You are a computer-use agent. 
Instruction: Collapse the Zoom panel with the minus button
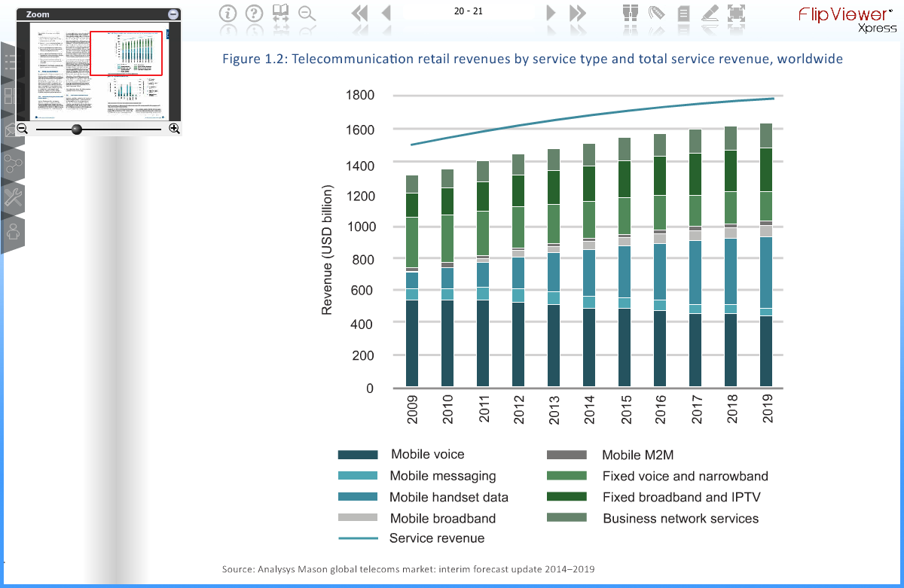173,14
